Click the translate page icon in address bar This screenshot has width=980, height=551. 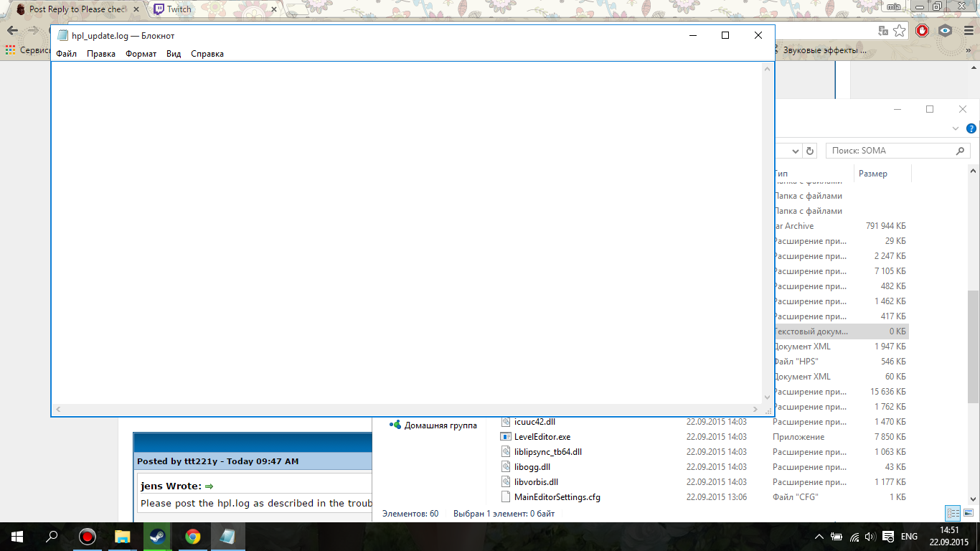pos(883,31)
